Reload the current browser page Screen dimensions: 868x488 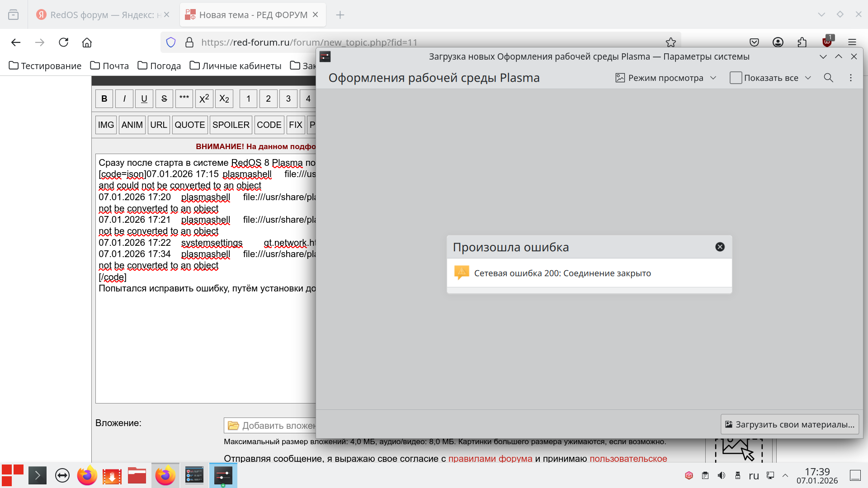(x=63, y=42)
